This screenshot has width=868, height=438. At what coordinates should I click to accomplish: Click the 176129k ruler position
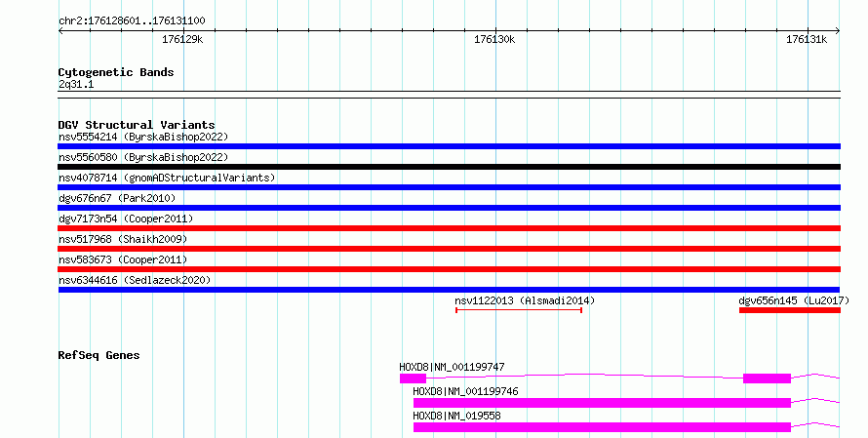(182, 39)
